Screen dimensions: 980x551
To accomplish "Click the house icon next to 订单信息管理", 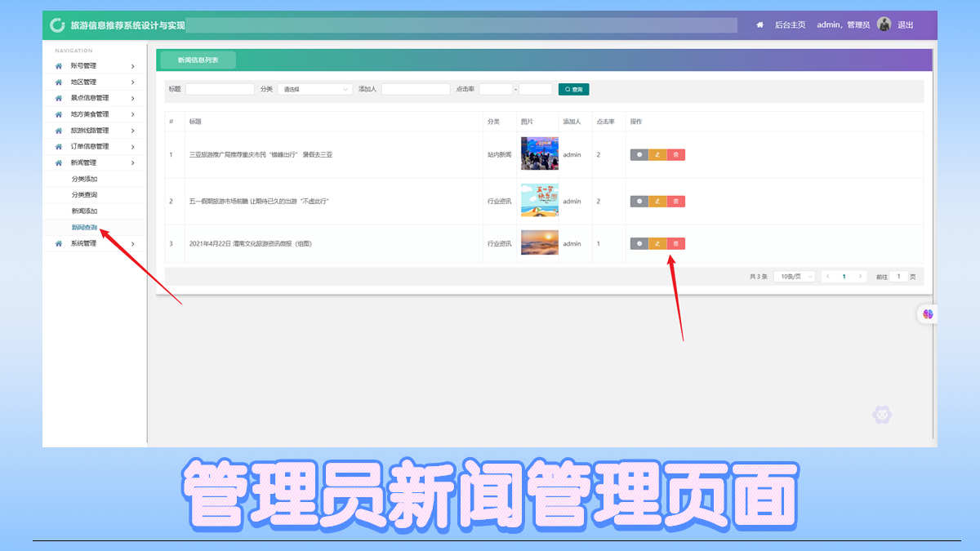I will (x=58, y=147).
